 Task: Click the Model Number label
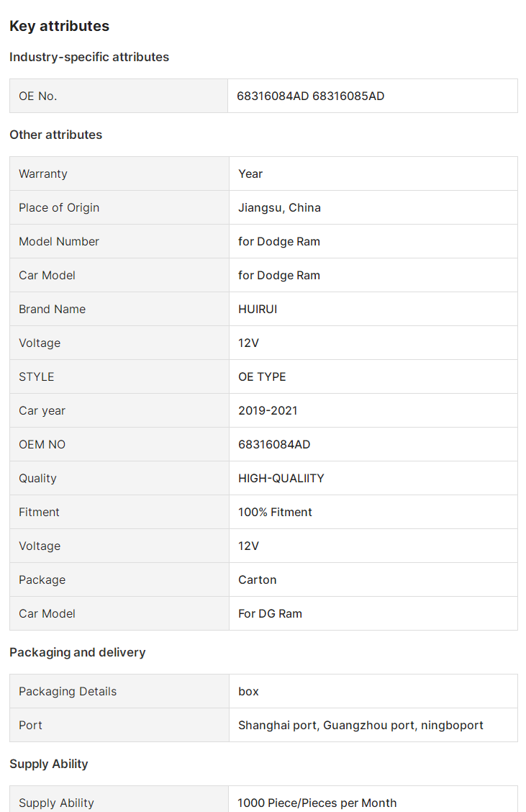(x=59, y=241)
